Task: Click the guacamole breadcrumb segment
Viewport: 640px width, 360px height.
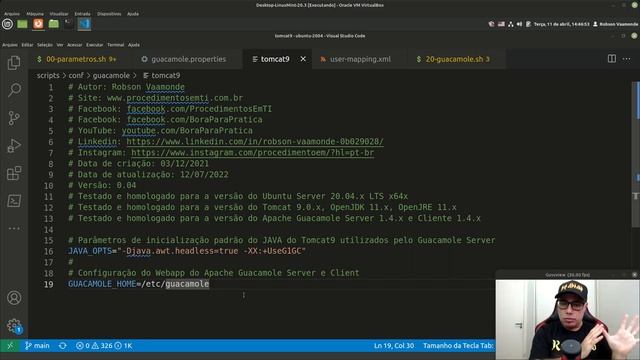Action: [x=111, y=76]
